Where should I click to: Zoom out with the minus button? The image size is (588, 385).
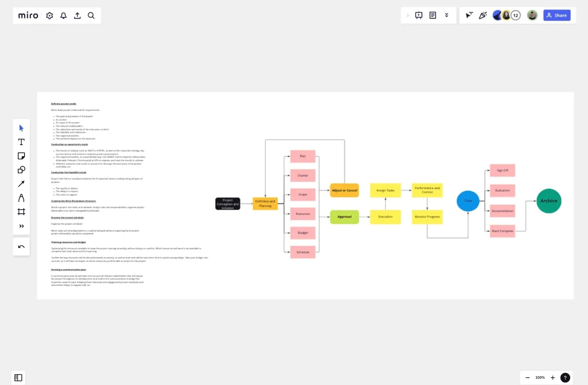[x=528, y=378]
